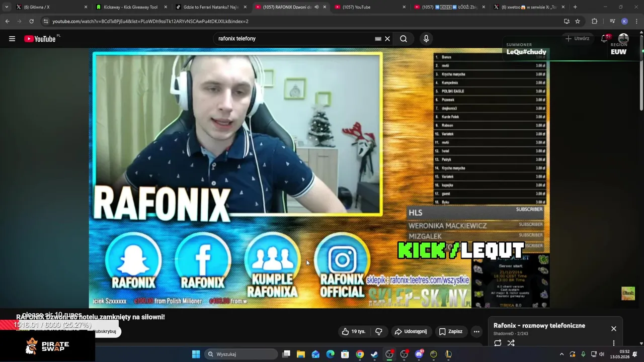Like the video (19 tys.)

pyautogui.click(x=353, y=331)
